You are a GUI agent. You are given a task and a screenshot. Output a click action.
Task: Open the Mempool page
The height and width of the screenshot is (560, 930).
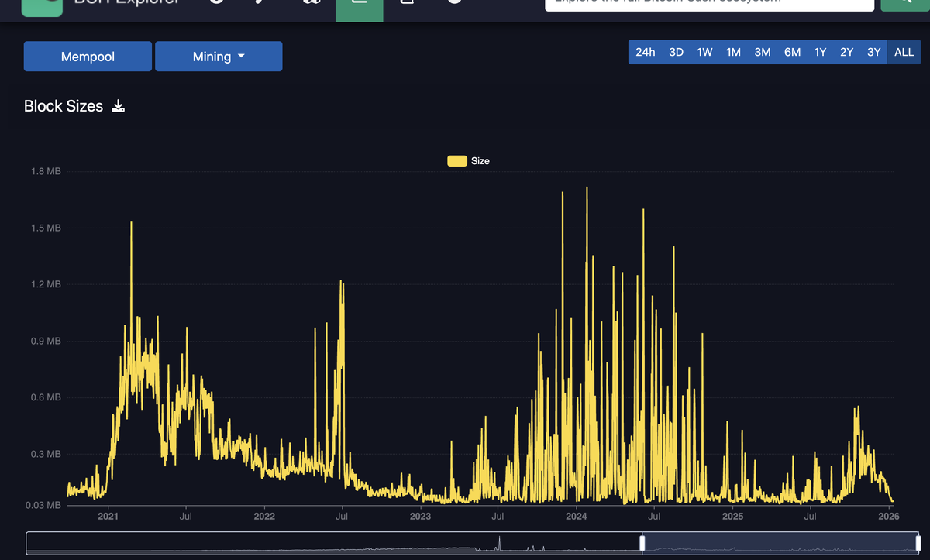pos(87,56)
